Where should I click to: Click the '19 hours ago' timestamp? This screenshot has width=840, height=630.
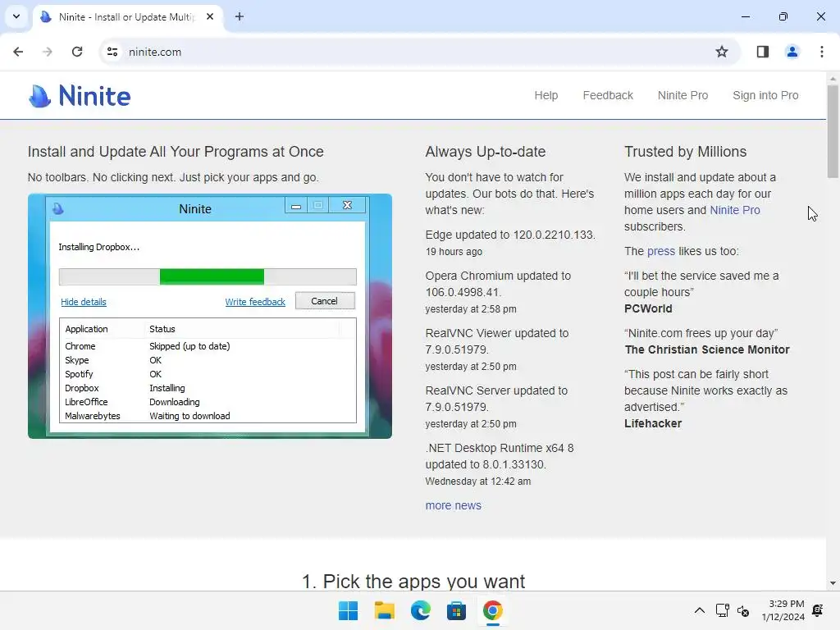pyautogui.click(x=454, y=252)
